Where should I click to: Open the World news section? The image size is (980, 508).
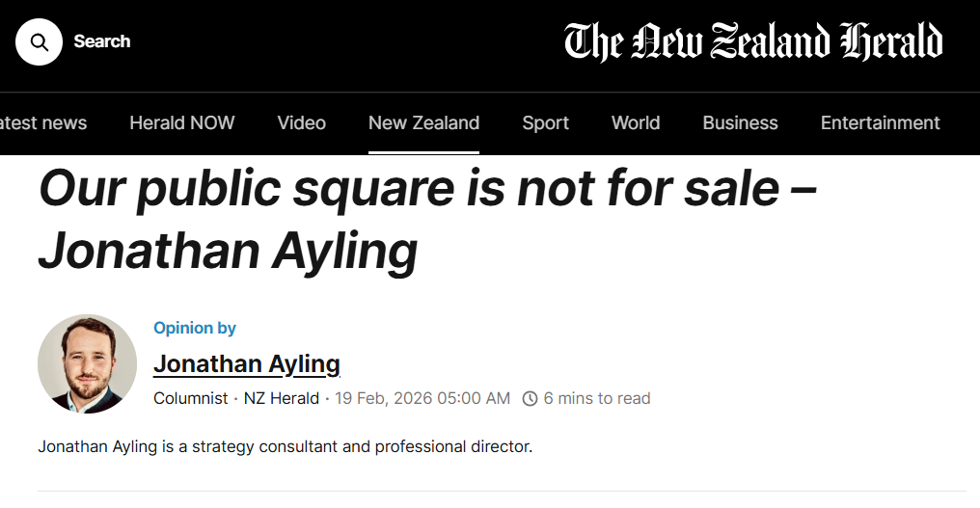coord(636,122)
